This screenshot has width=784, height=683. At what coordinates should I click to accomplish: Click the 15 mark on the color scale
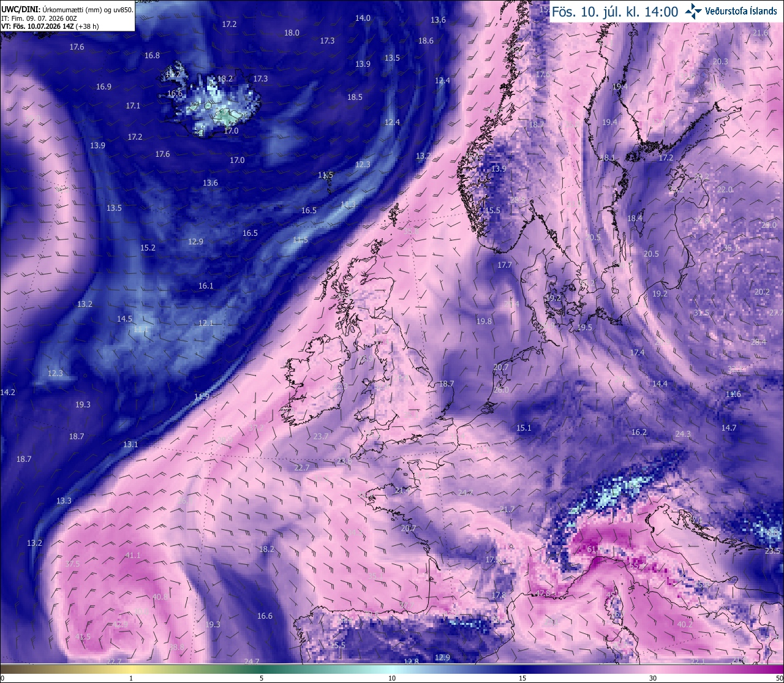(522, 678)
